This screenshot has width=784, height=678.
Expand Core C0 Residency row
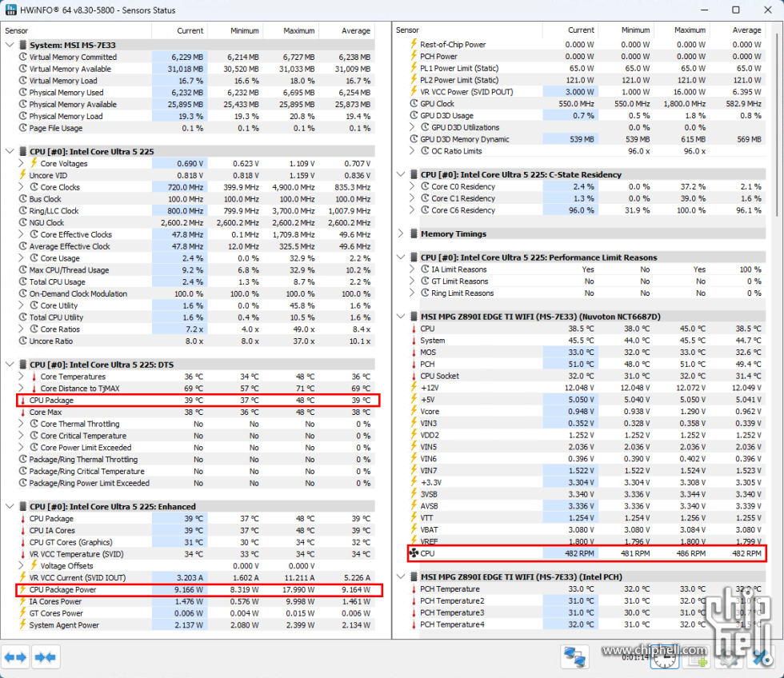412,186
